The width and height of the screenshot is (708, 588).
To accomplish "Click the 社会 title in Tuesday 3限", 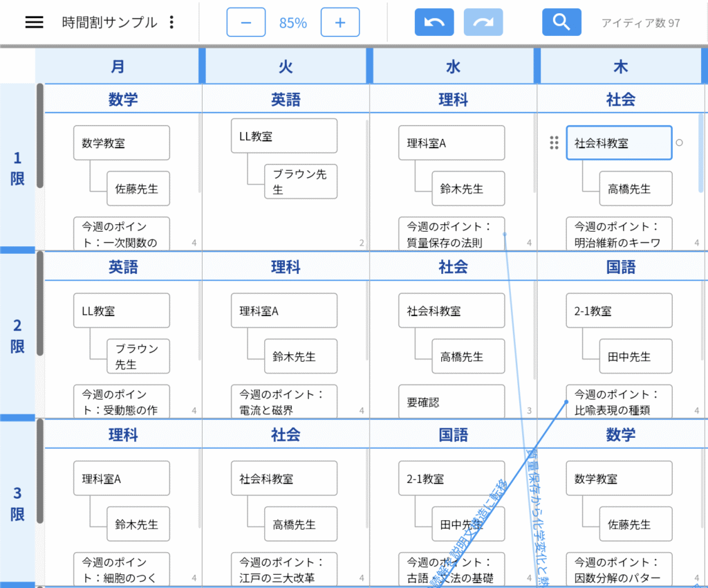I will (286, 434).
